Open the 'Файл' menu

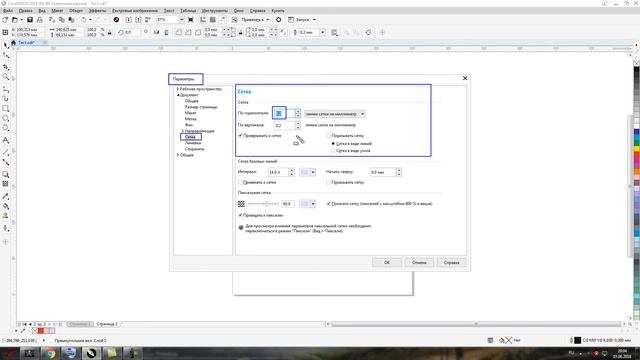click(8, 11)
